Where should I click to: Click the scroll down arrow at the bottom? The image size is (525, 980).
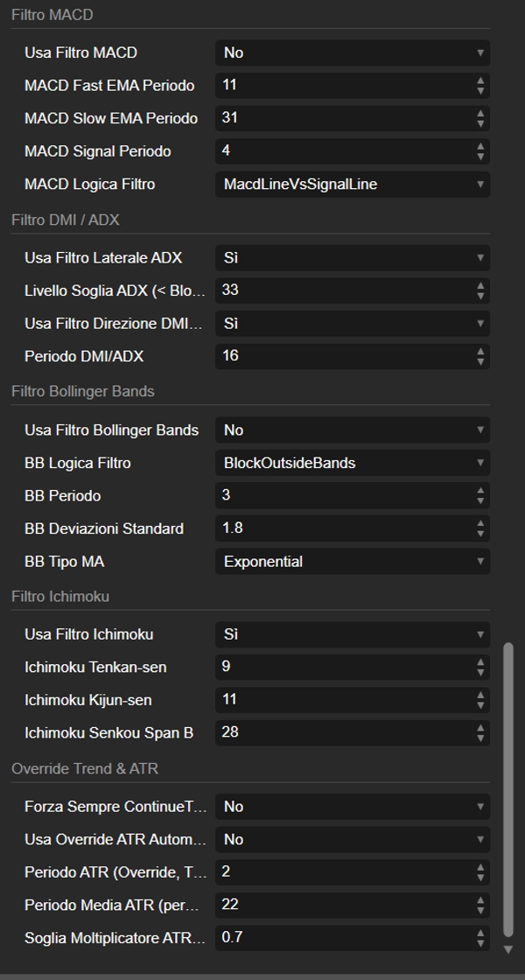[x=509, y=949]
